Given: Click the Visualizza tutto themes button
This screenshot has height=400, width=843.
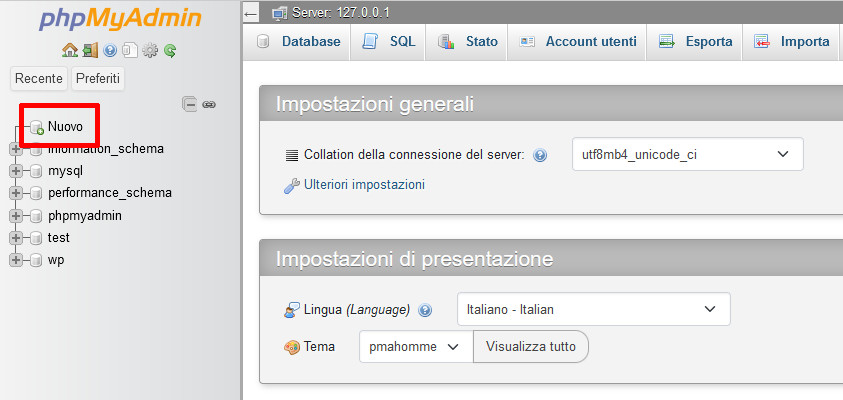Looking at the screenshot, I should point(531,347).
